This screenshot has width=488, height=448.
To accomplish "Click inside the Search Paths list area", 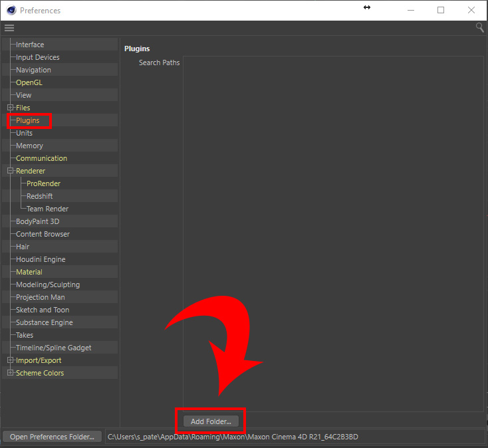I will pyautogui.click(x=332, y=233).
